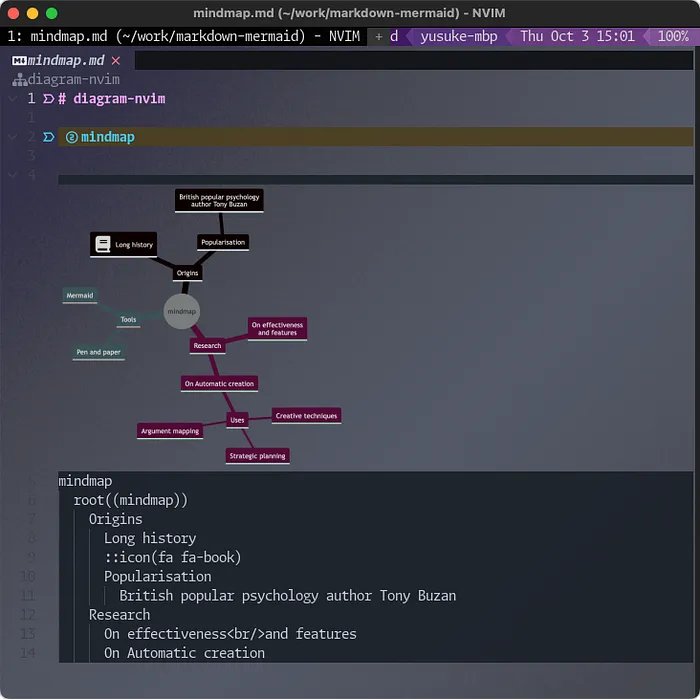The height and width of the screenshot is (699, 700).
Task: Collapse the fold chevron on line 1
Action: click(13, 99)
